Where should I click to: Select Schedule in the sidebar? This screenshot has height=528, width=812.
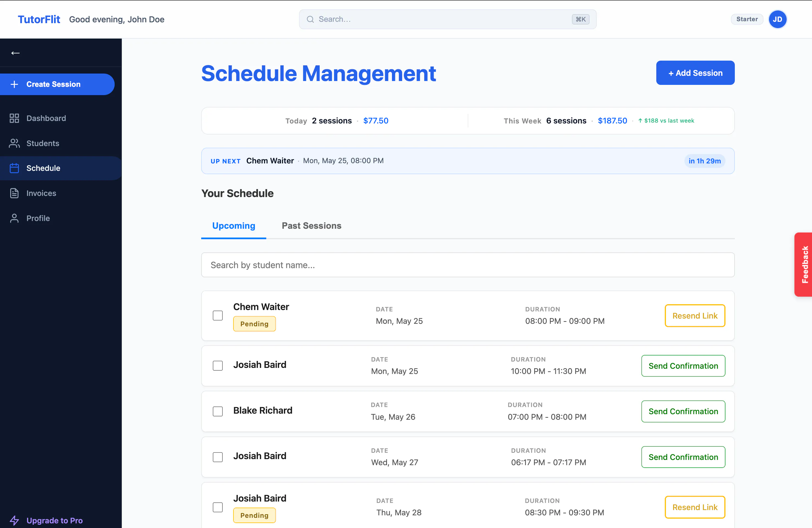point(61,168)
